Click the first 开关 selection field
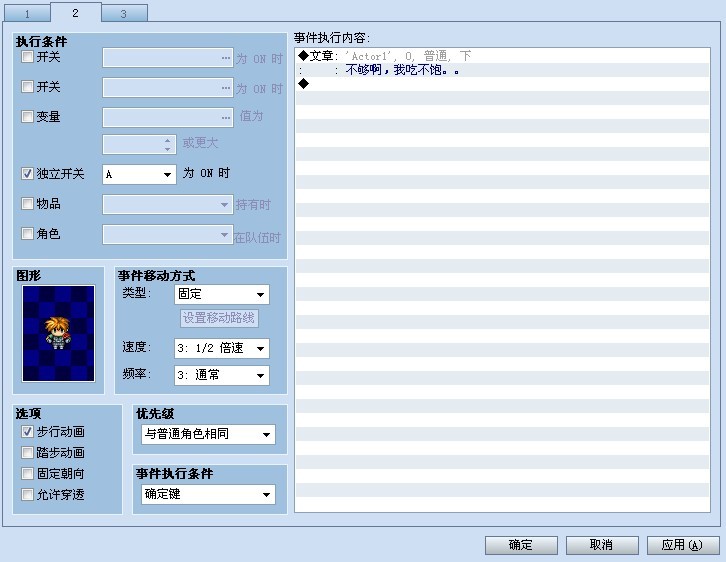This screenshot has width=726, height=562. [168, 58]
